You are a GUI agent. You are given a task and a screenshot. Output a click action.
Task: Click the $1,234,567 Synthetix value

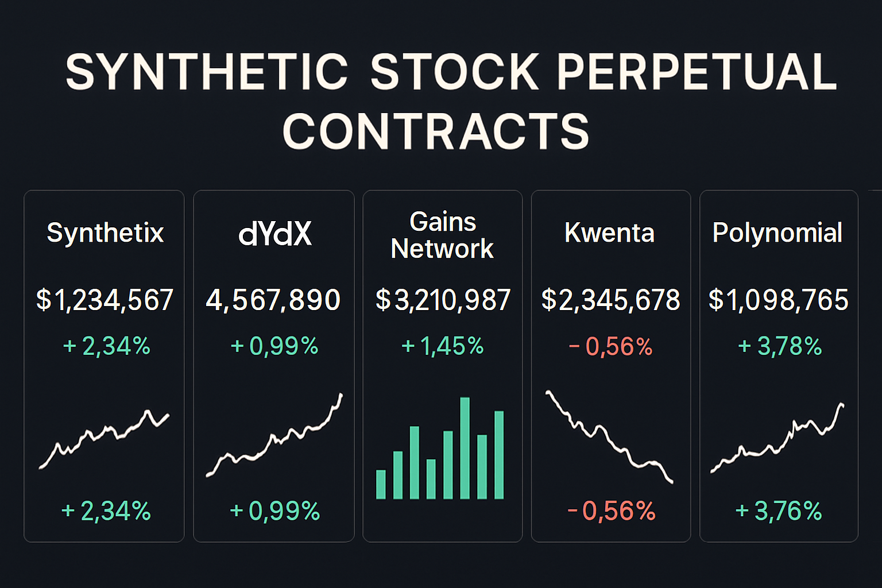click(105, 300)
